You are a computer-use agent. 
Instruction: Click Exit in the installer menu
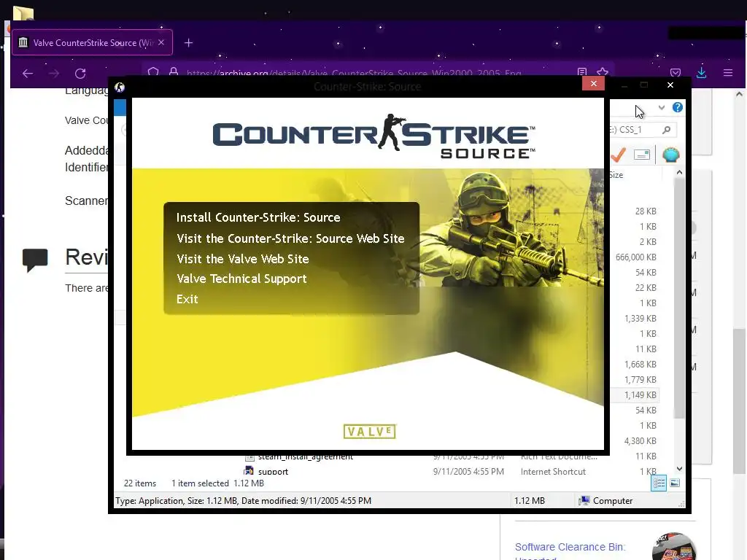(187, 299)
